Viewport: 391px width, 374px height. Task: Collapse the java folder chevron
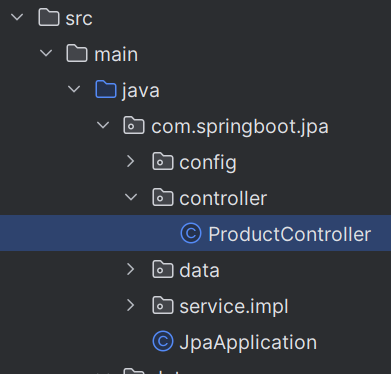pos(74,89)
